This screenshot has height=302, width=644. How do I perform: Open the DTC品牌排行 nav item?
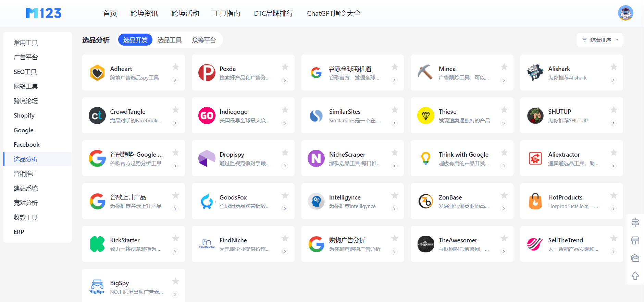pos(274,13)
